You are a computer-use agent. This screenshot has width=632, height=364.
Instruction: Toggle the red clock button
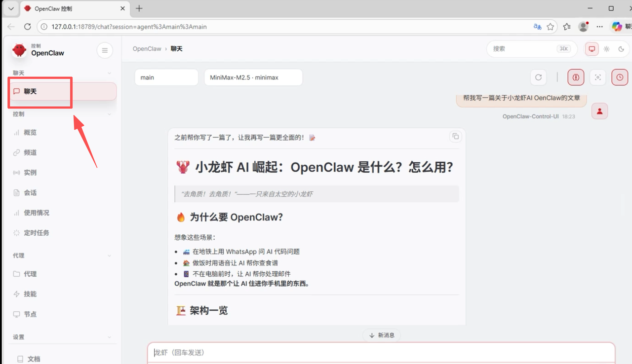(620, 77)
